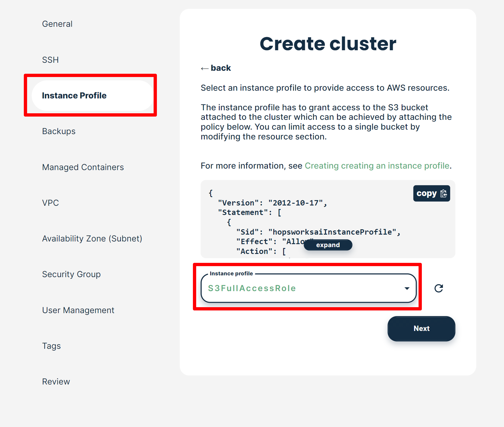The height and width of the screenshot is (427, 504).
Task: Click the back arrow icon
Action: pyautogui.click(x=205, y=68)
